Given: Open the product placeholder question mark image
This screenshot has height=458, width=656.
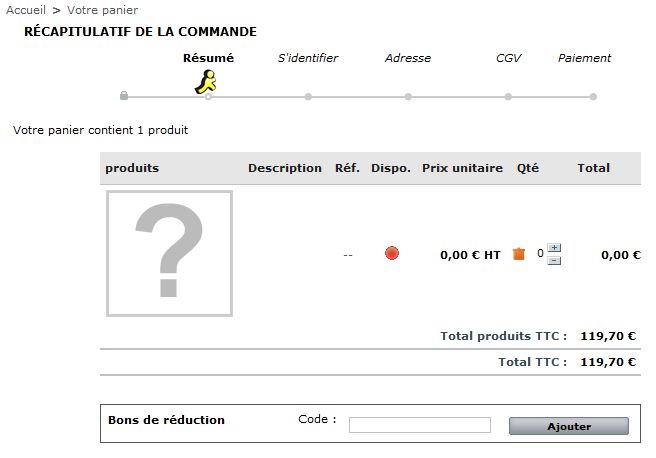Looking at the screenshot, I should point(169,253).
